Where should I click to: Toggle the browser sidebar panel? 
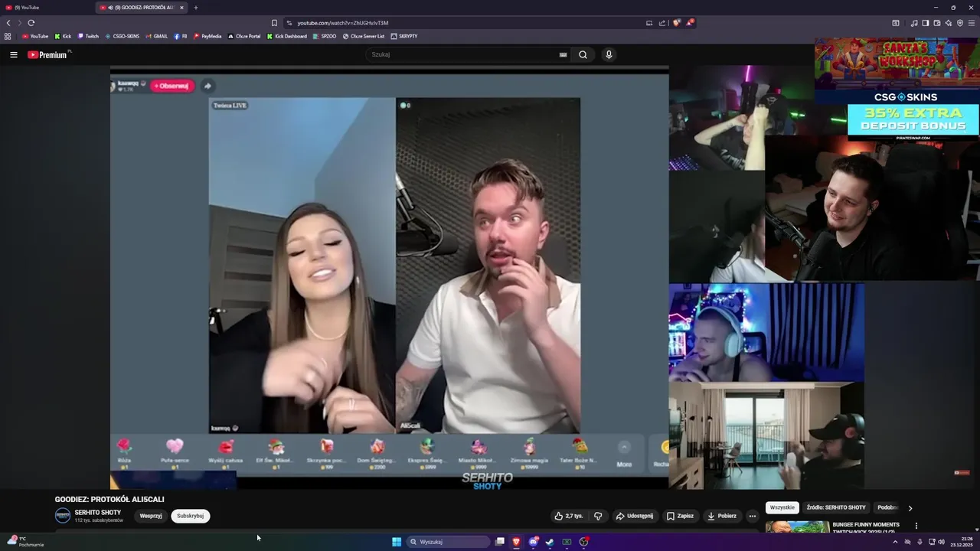coord(925,23)
